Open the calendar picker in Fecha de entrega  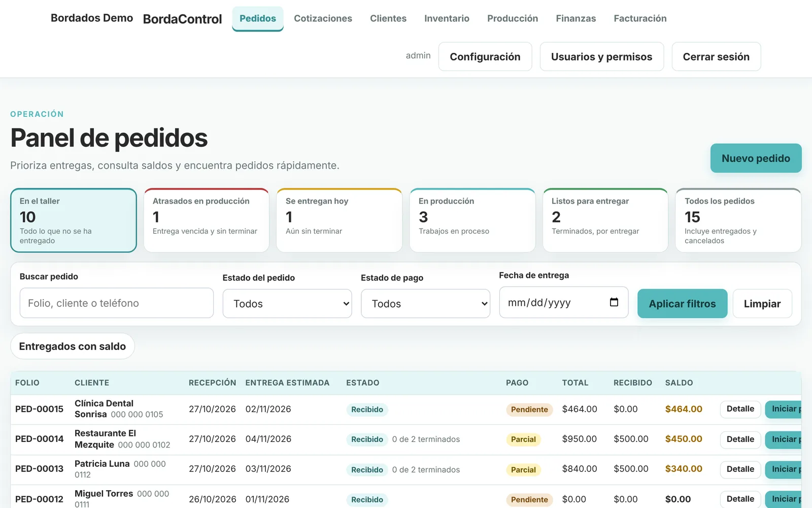[x=614, y=302]
